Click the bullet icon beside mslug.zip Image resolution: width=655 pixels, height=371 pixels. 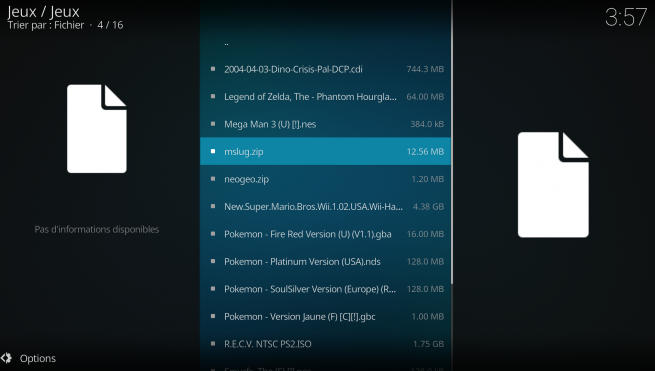point(213,151)
